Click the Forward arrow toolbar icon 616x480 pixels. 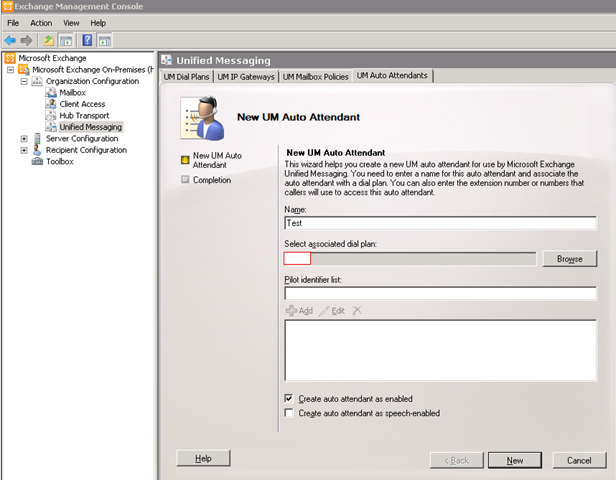click(x=26, y=40)
